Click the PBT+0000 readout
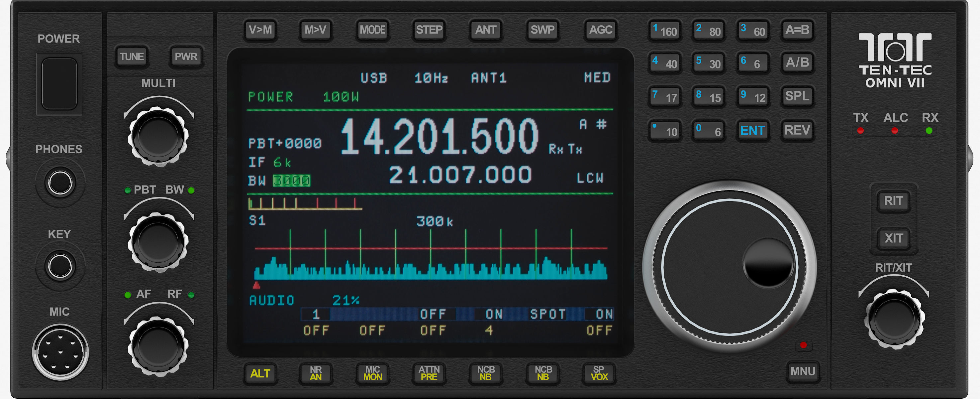980x399 pixels. point(285,144)
